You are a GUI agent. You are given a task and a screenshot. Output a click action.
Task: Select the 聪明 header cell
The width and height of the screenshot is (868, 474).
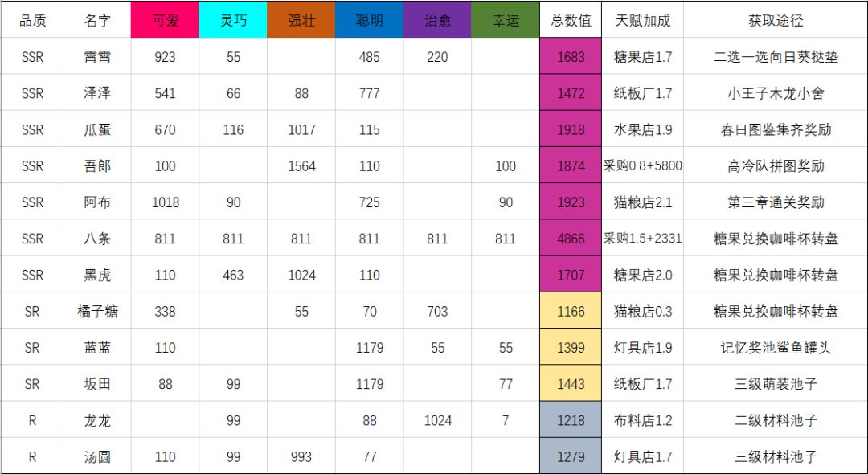[x=369, y=20]
